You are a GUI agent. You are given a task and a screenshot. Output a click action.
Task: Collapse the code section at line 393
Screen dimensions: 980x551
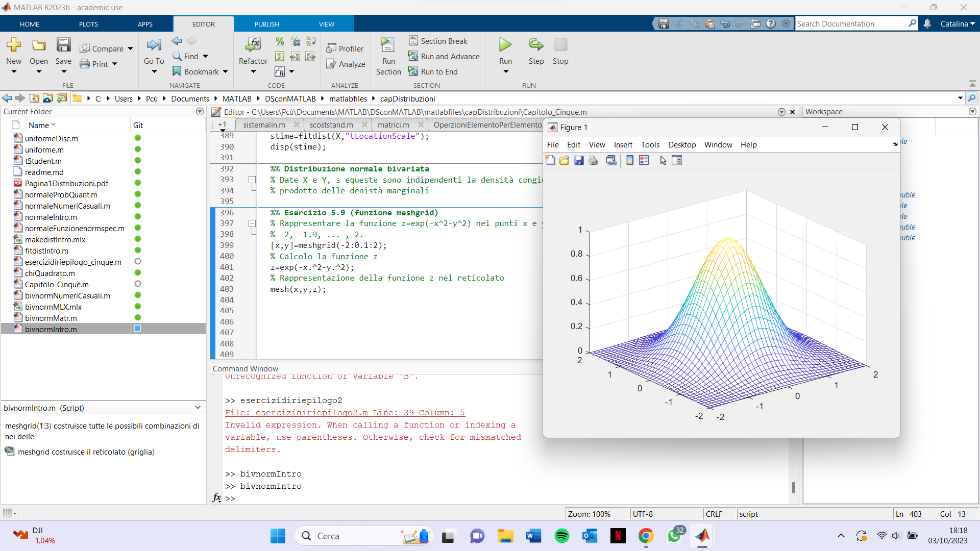point(252,179)
